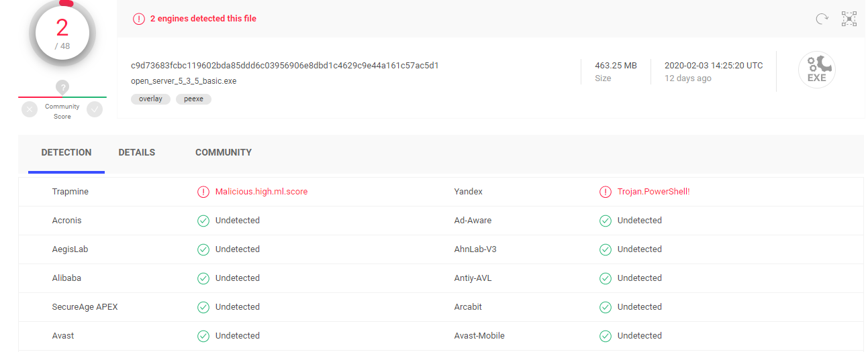Viewport: 868px width, 352px height.
Task: Vote negative with community X icon
Action: (x=30, y=109)
